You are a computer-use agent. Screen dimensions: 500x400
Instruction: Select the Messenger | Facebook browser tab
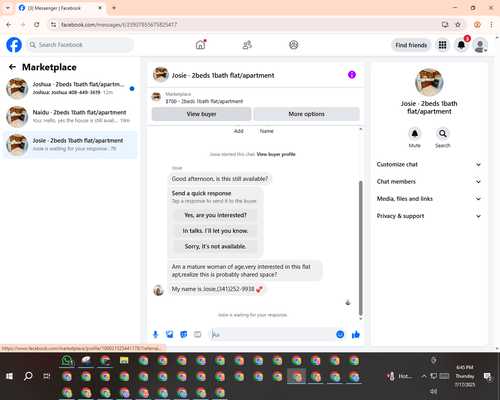60,8
